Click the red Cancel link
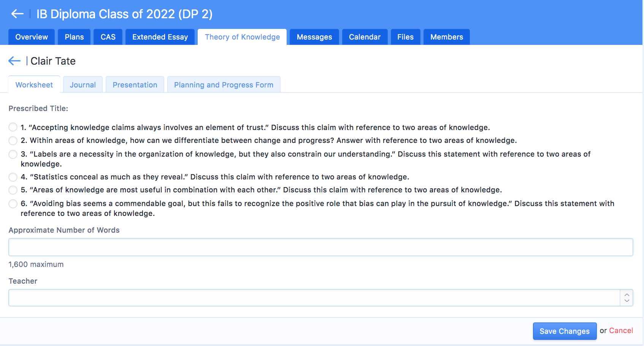This screenshot has height=346, width=644. tap(621, 330)
